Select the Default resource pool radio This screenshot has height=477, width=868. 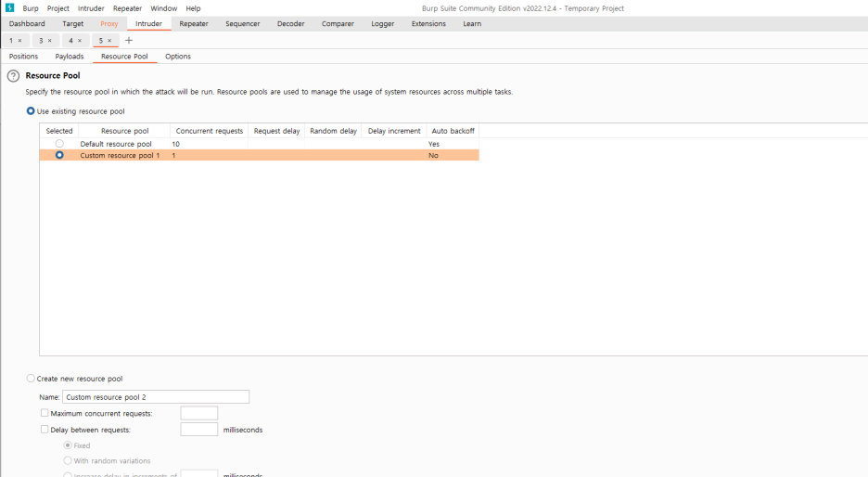tap(59, 144)
